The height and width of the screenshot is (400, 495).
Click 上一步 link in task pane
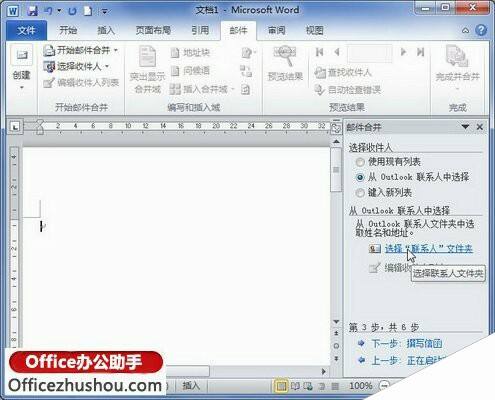409,360
